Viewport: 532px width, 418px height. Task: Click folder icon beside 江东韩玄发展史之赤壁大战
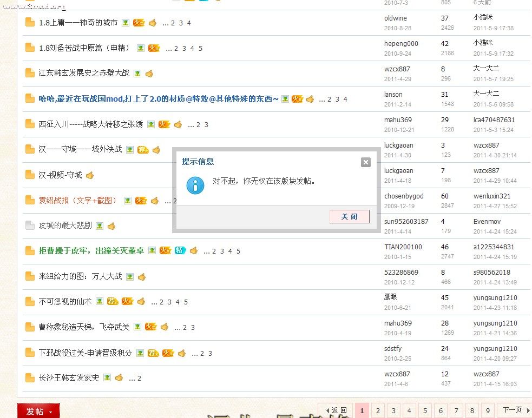tap(30, 73)
